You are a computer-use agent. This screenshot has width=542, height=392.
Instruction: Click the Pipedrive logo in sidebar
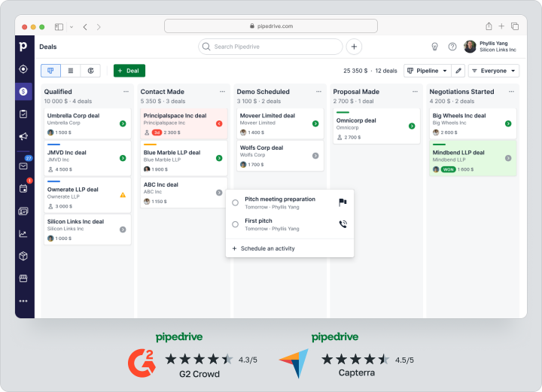[x=23, y=47]
